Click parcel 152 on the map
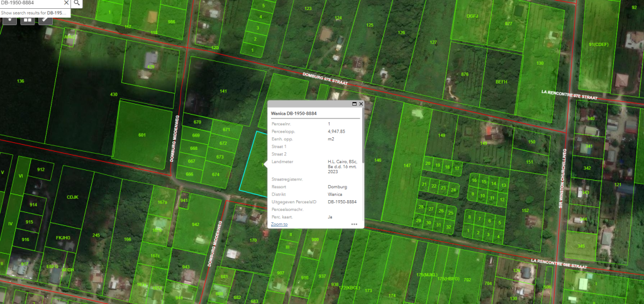This screenshot has width=644, height=304. (x=525, y=210)
